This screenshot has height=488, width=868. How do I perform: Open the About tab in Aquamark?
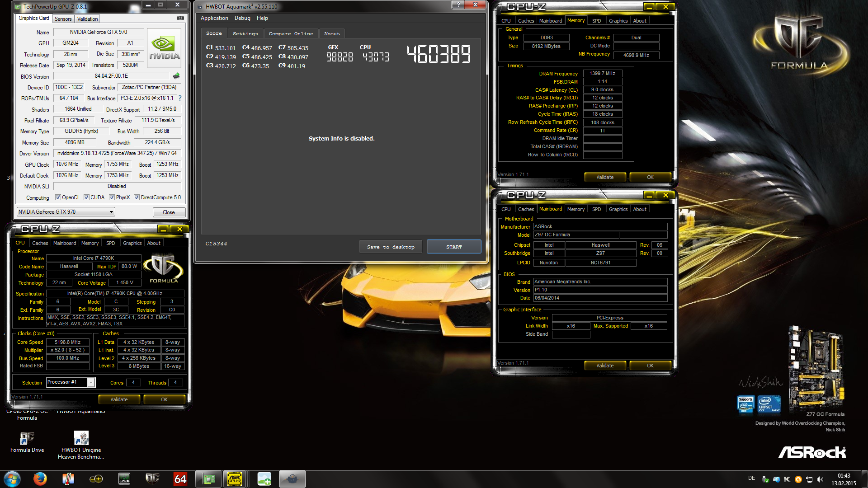tap(332, 34)
